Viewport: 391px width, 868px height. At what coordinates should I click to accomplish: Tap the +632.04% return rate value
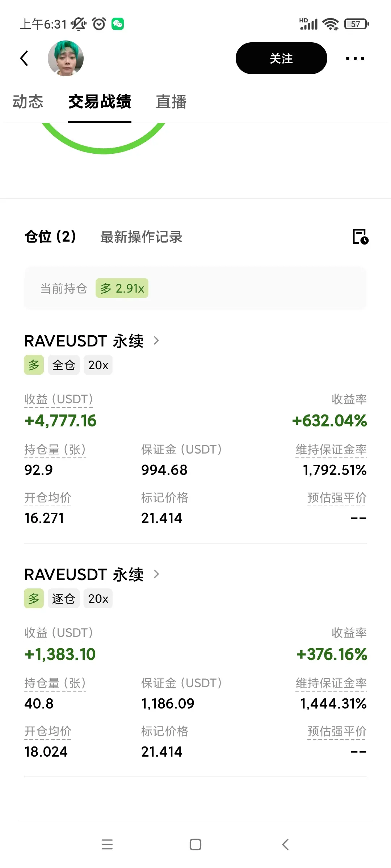tap(329, 421)
